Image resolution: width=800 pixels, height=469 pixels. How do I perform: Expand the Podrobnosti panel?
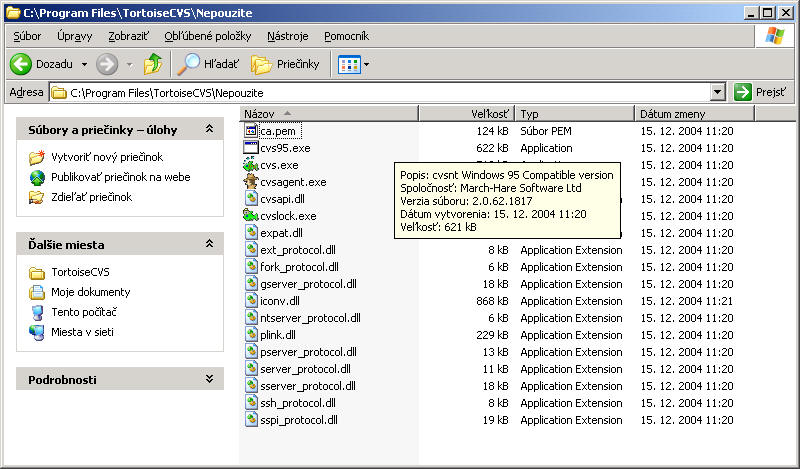[x=210, y=379]
